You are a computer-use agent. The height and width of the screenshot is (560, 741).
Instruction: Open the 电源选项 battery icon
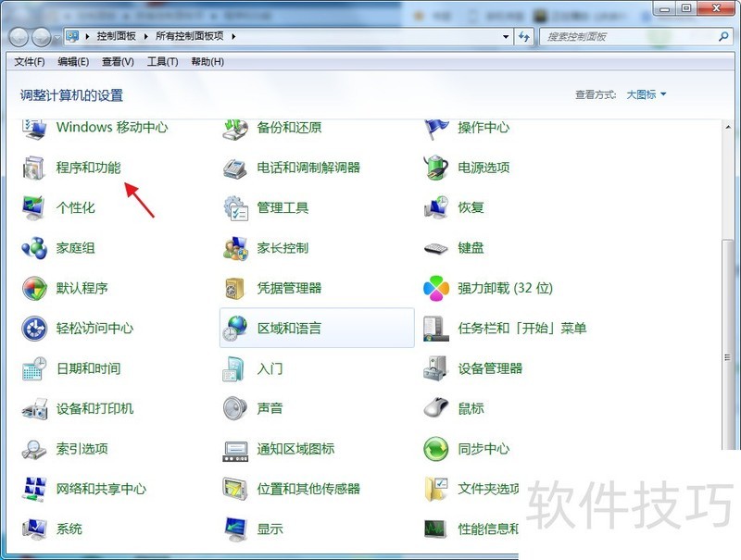coord(436,168)
